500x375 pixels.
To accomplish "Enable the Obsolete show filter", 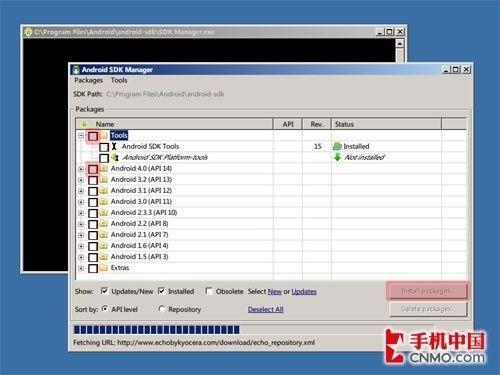I will tap(209, 291).
